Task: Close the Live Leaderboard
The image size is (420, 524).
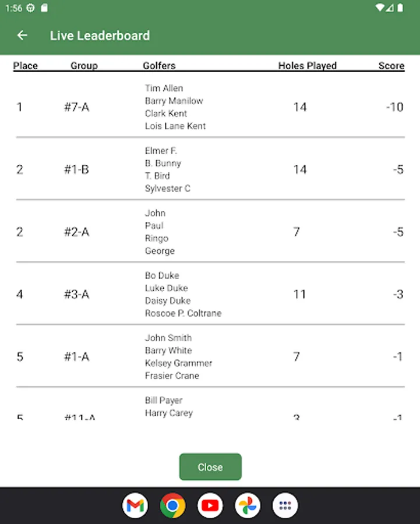Action: pos(210,467)
